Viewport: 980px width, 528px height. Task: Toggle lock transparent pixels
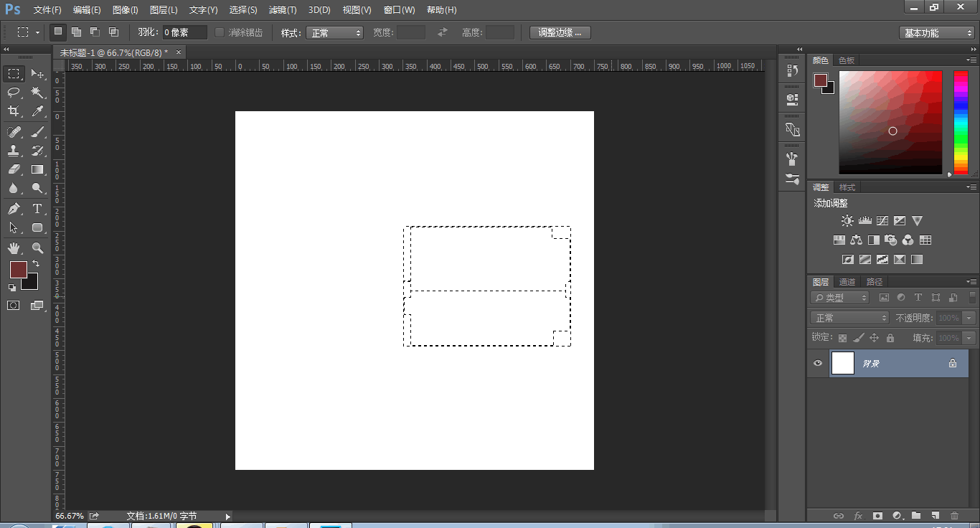tap(842, 338)
